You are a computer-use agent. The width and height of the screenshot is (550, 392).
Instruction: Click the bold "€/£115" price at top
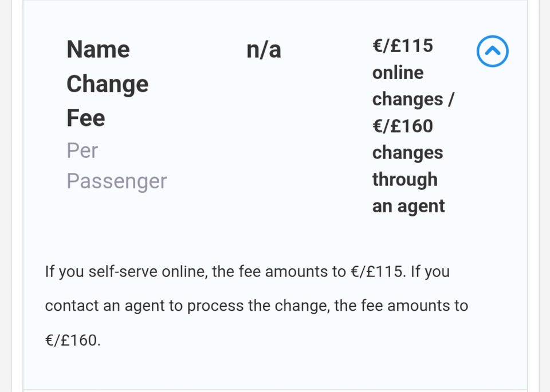pos(402,45)
